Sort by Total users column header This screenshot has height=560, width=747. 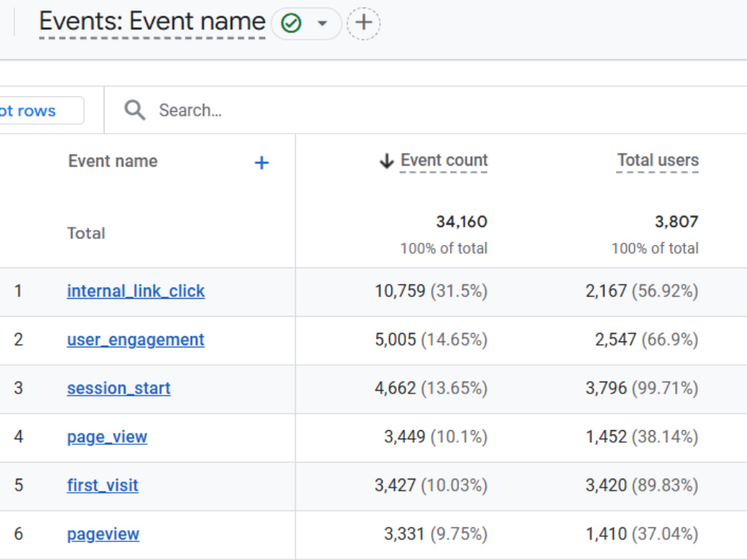pos(658,161)
